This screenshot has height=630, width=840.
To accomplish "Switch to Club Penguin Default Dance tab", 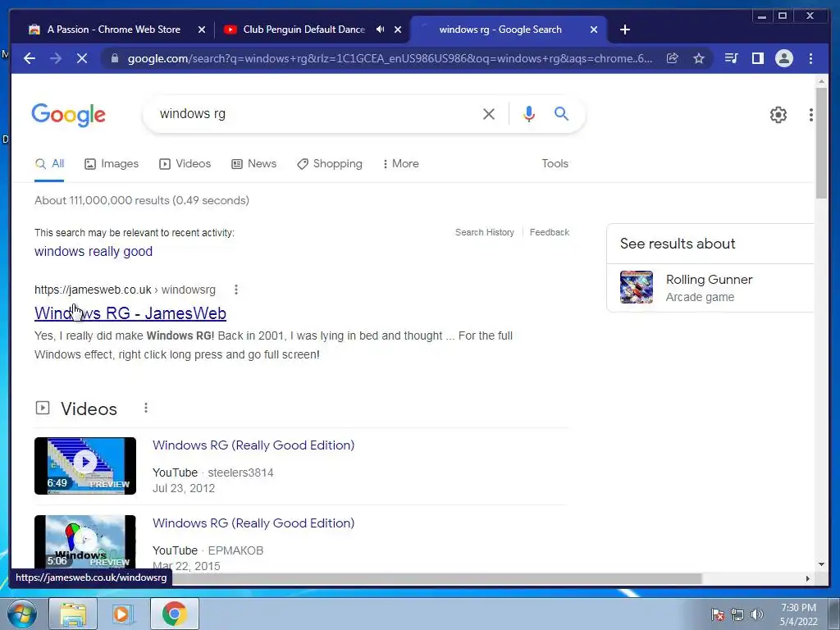I will [304, 30].
